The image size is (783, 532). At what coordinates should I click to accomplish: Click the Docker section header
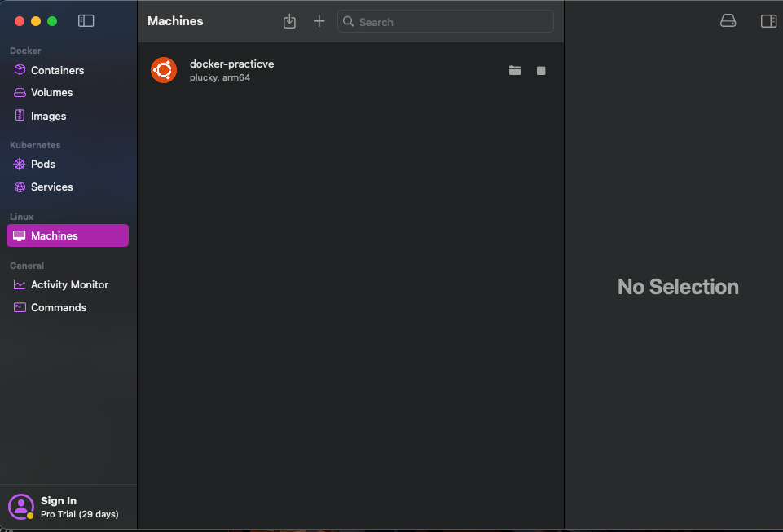pyautogui.click(x=25, y=51)
